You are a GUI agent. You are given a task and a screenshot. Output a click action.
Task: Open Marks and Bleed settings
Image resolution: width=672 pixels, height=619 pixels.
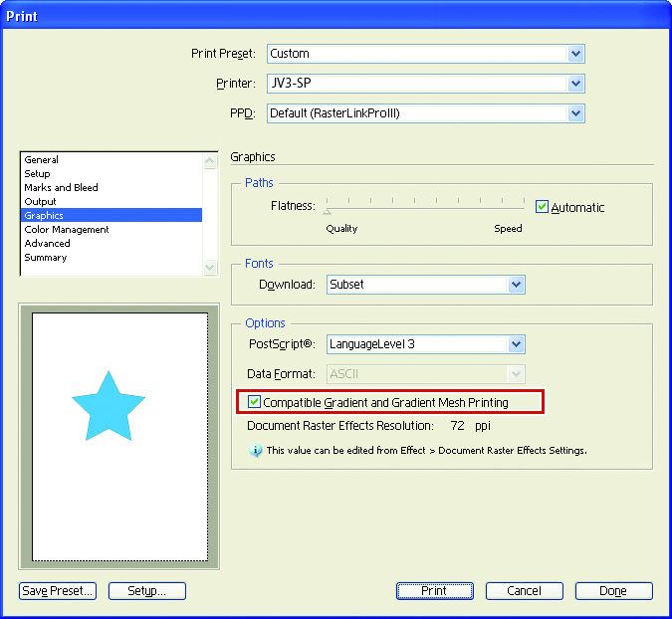tap(62, 187)
